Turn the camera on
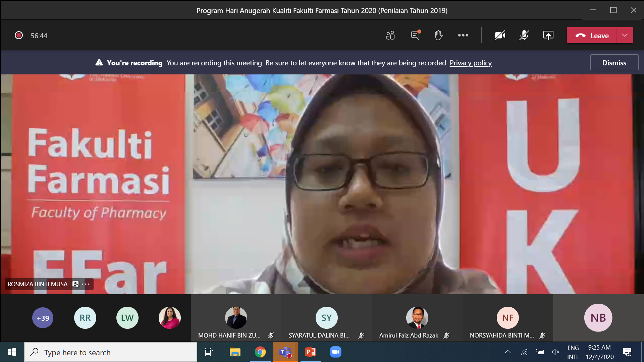Image resolution: width=644 pixels, height=362 pixels. point(500,36)
